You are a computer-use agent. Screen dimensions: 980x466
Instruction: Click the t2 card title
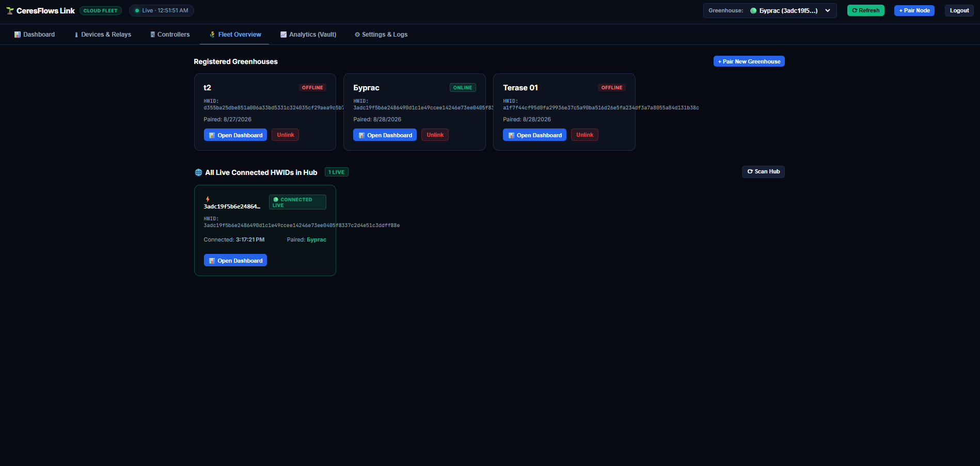click(x=208, y=88)
